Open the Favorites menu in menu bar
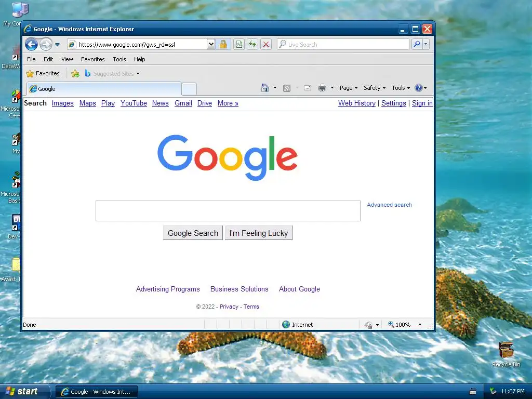The image size is (532, 399). pos(92,59)
